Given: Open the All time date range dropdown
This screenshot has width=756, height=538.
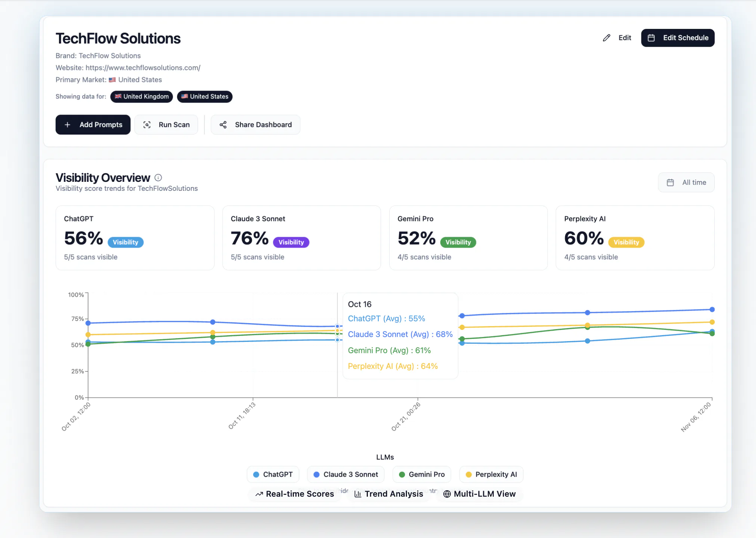Looking at the screenshot, I should pos(686,183).
